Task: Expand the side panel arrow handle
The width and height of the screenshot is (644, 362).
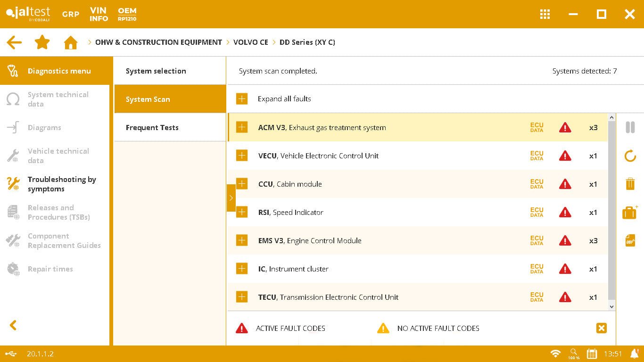Action: click(231, 198)
